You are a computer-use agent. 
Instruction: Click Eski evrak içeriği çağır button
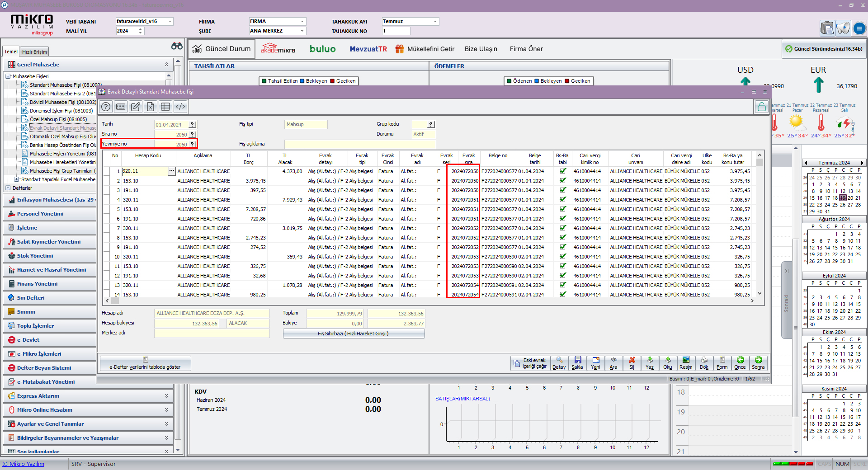pos(530,363)
